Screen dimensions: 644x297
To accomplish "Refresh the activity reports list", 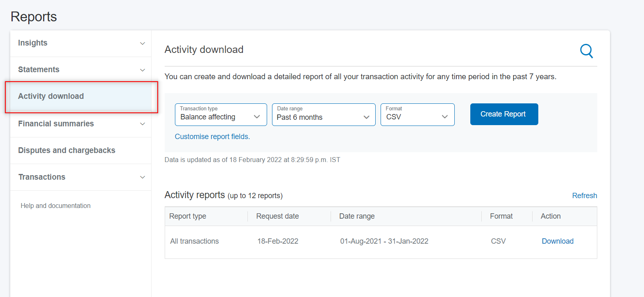I will (585, 196).
